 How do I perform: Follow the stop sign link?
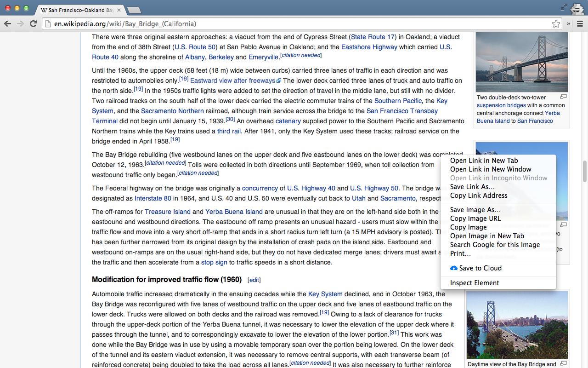pyautogui.click(x=214, y=262)
